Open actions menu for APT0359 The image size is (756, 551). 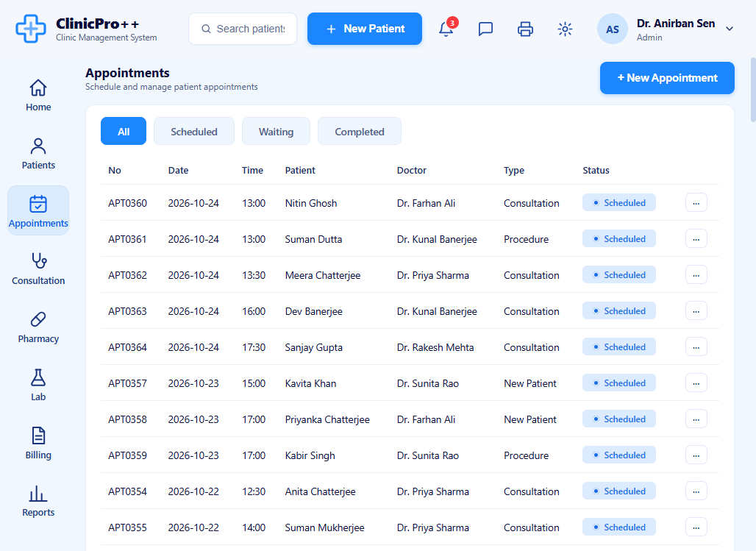pos(696,455)
